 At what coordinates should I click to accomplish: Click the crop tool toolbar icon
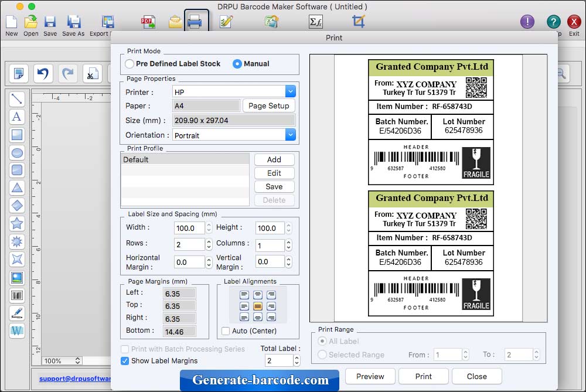[x=358, y=21]
